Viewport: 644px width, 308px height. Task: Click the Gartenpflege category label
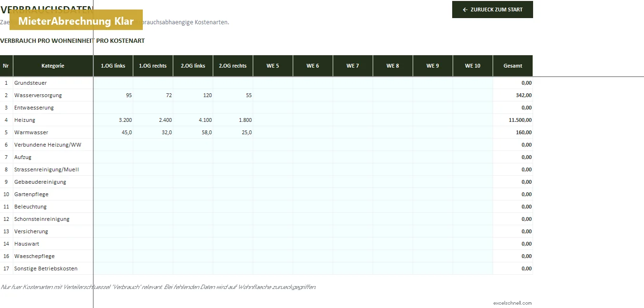point(31,194)
